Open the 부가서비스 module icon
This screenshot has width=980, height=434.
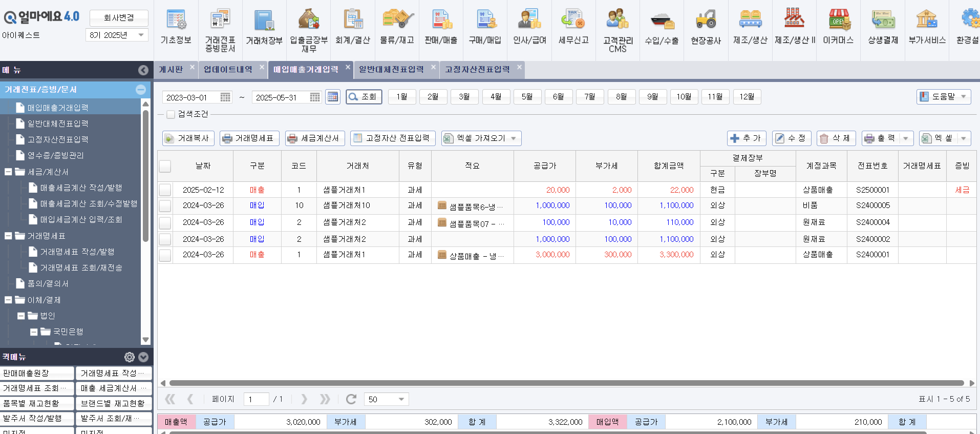(x=927, y=27)
